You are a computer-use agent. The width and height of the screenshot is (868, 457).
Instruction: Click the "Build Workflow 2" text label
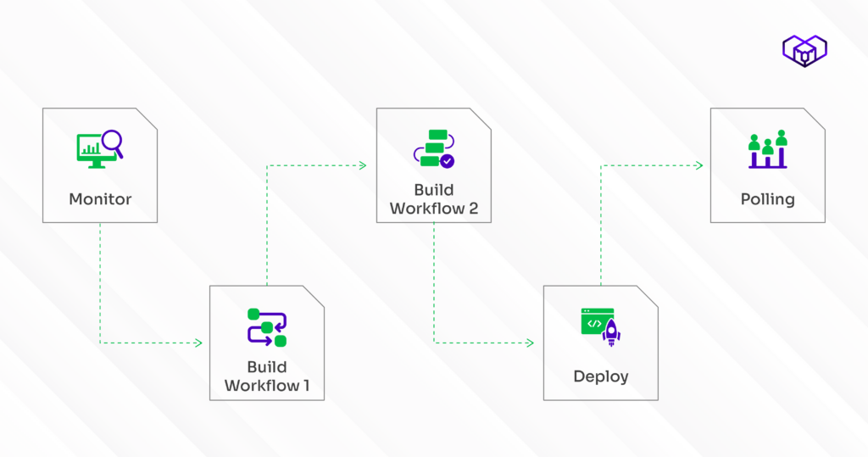(x=434, y=199)
